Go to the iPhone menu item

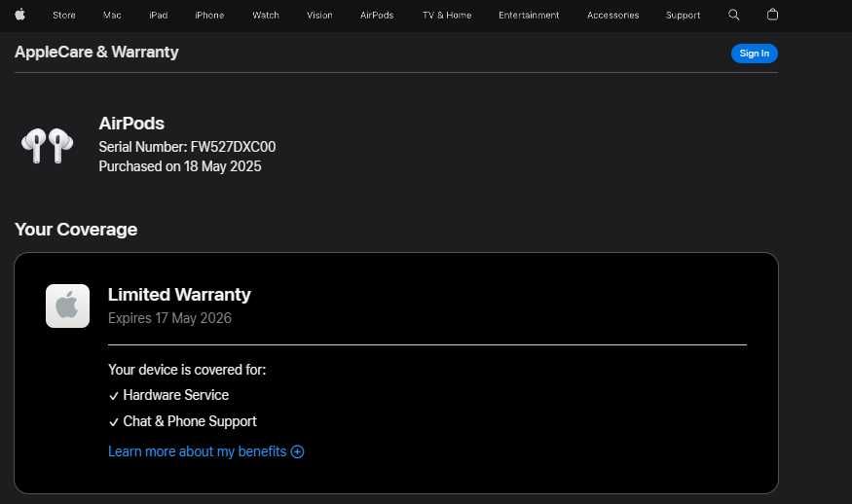[209, 16]
